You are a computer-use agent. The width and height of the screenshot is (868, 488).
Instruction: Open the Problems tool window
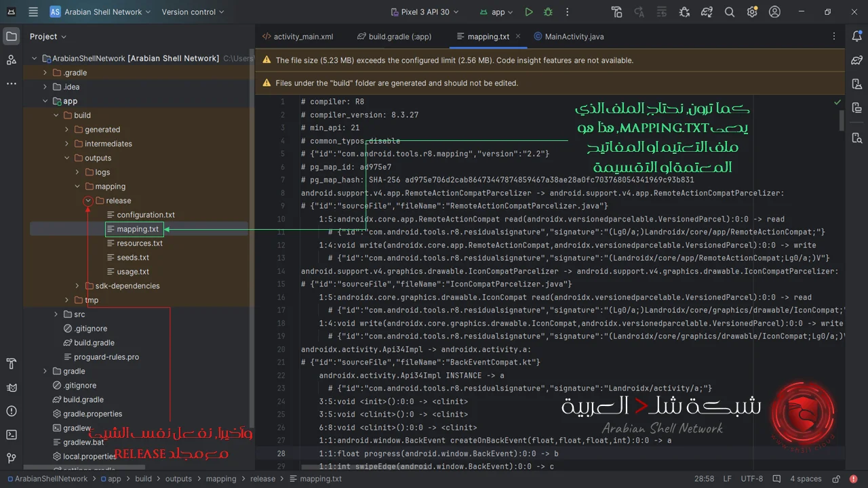click(11, 411)
